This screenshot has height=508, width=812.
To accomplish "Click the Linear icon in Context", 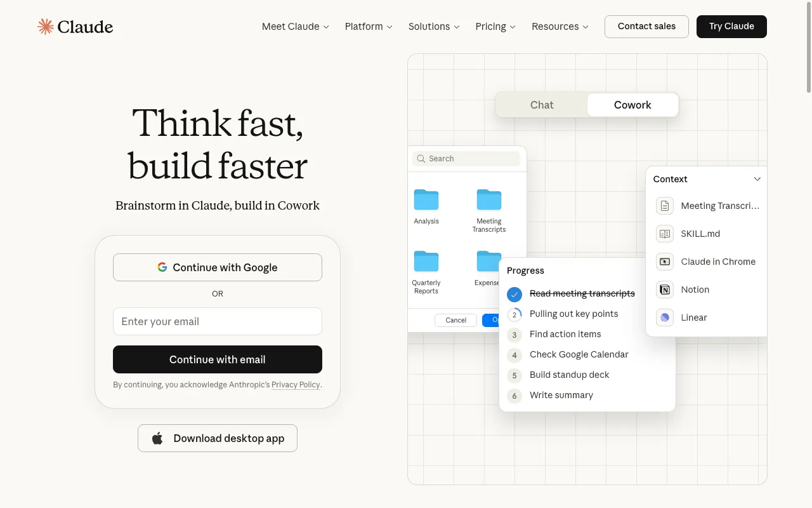I will coord(665,317).
